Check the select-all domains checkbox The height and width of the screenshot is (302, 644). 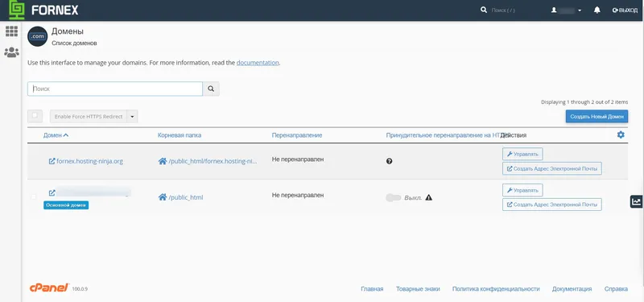click(x=35, y=116)
